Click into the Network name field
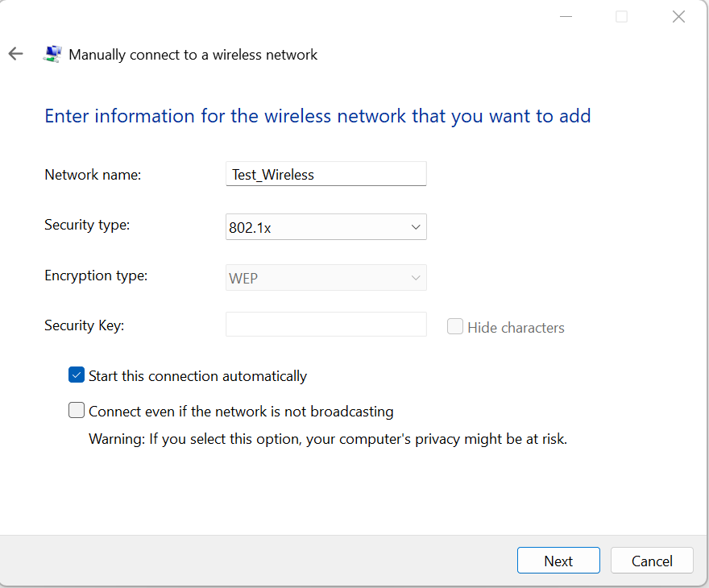Viewport: 709px width, 588px height. (x=326, y=173)
